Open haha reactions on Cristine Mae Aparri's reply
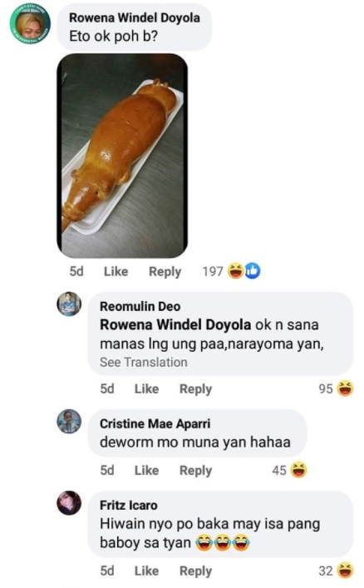This screenshot has height=588, width=364. pos(299,470)
